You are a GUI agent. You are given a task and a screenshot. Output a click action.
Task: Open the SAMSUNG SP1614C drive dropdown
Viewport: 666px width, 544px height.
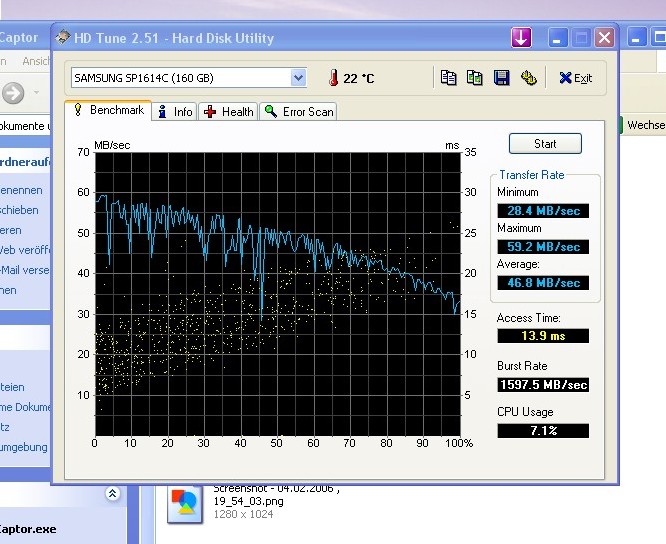298,78
